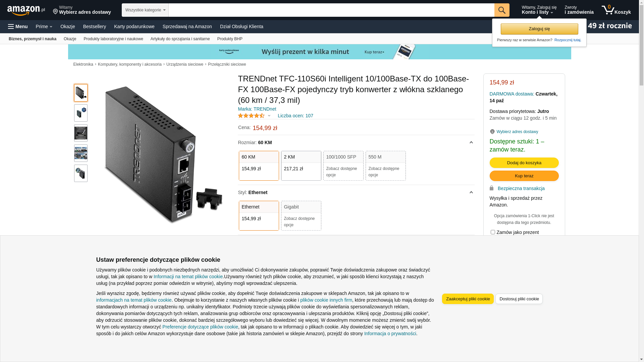Select the second product thumbnail image
644x362 pixels.
point(81,113)
